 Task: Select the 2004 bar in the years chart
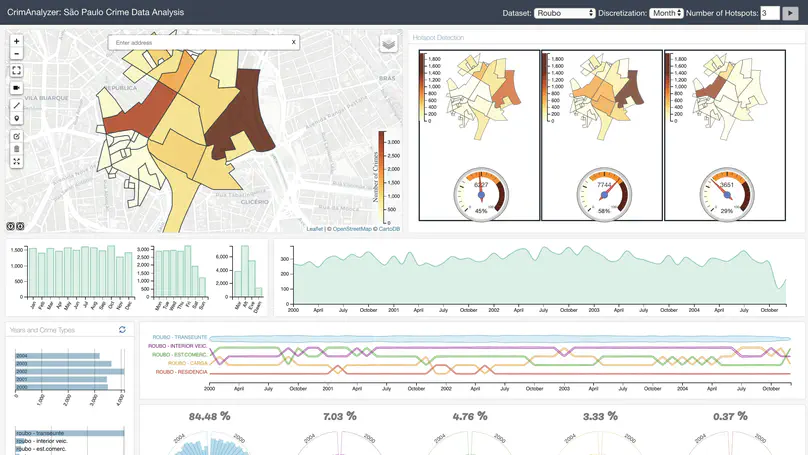[x=58, y=356]
